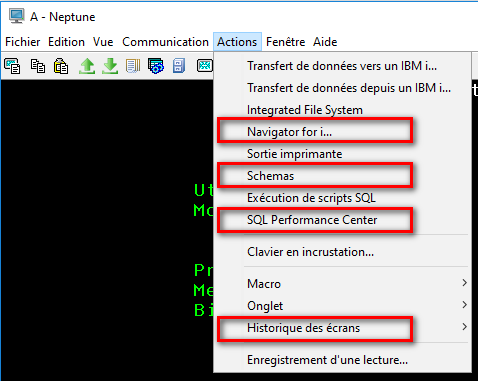
Task: Open the Vue menu
Action: tap(103, 42)
